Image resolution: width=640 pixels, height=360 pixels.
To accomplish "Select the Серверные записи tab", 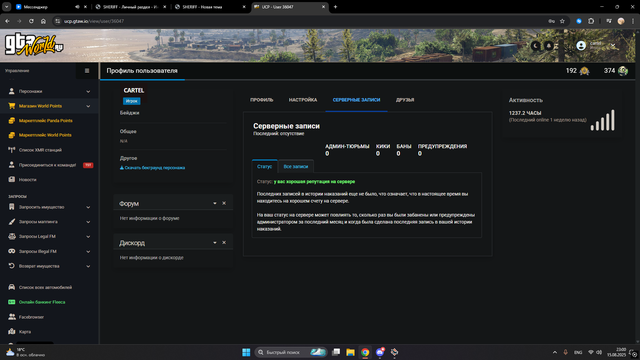I will tap(356, 100).
